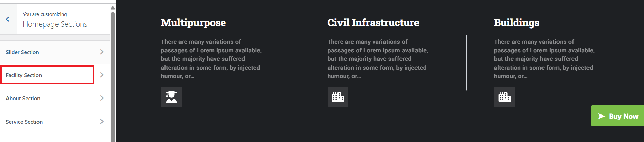Click the chevron next to Service Section
Image resolution: width=644 pixels, height=142 pixels.
[x=102, y=122]
